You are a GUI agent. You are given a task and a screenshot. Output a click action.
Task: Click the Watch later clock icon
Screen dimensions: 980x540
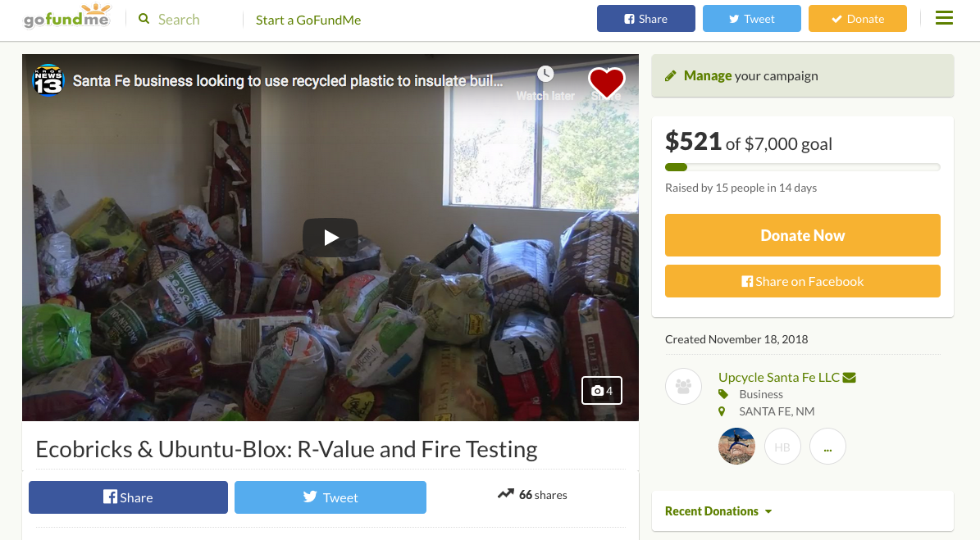(x=545, y=75)
